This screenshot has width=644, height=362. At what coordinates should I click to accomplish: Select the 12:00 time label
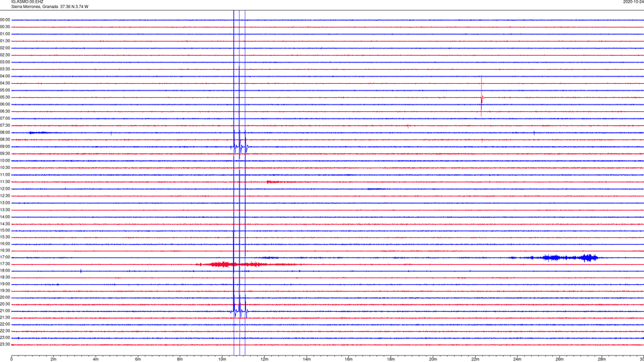(x=5, y=188)
